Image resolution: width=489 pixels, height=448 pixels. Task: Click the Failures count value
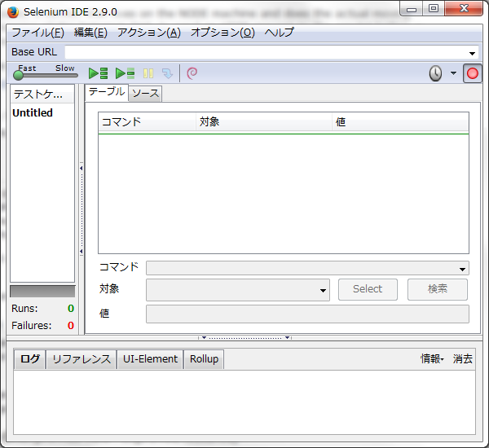coord(71,326)
